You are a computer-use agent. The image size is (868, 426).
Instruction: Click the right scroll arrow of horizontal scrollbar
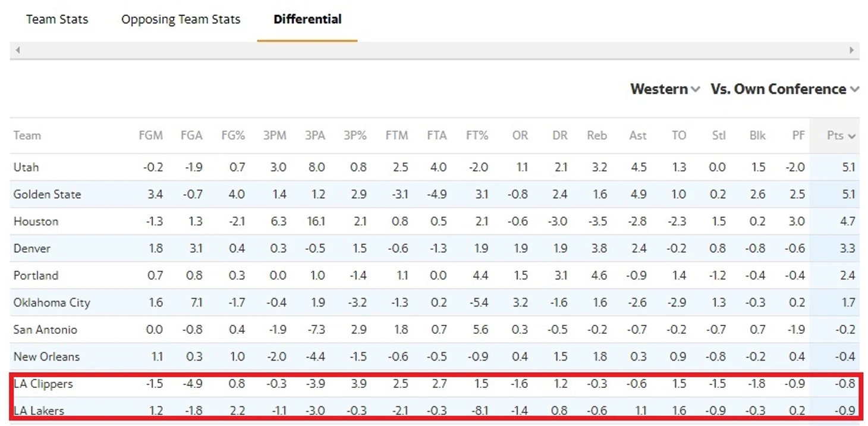[x=852, y=51]
